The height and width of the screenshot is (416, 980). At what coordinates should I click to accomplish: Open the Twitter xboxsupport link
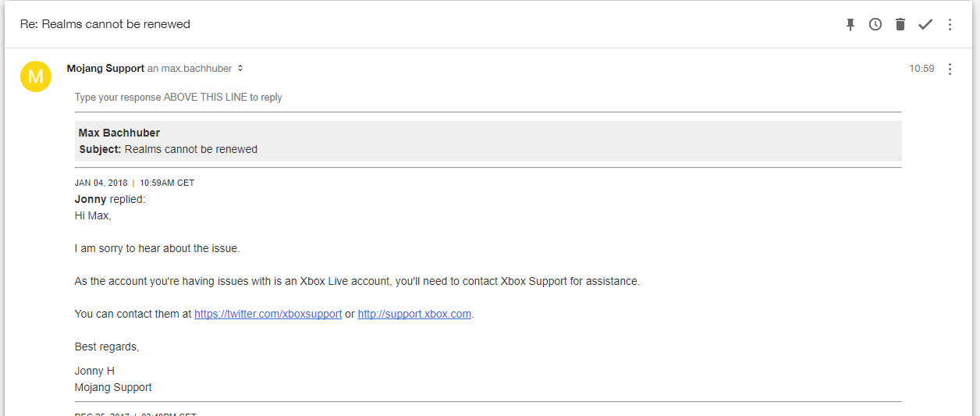point(268,314)
